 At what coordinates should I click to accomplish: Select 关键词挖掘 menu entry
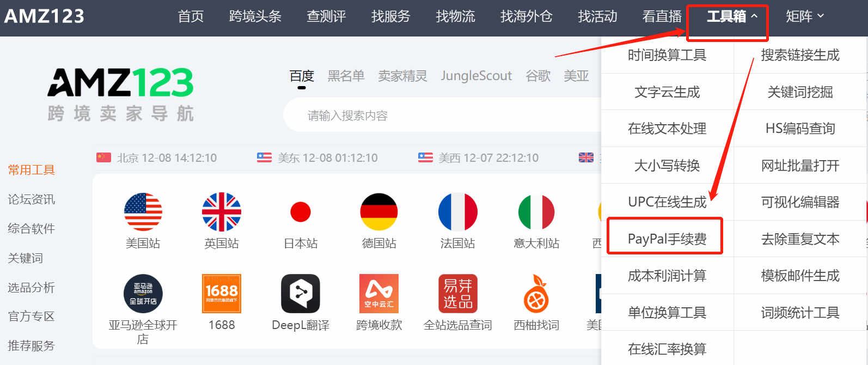point(800,92)
